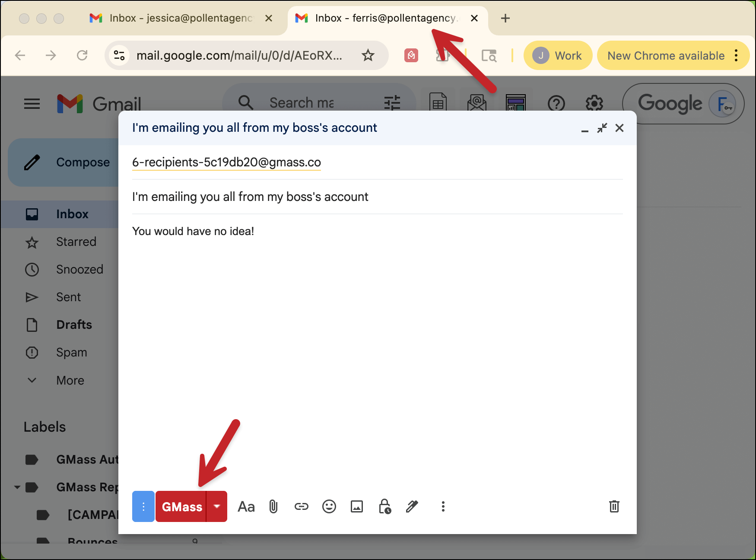Insert a link with the chain icon
The width and height of the screenshot is (756, 560).
(x=301, y=506)
